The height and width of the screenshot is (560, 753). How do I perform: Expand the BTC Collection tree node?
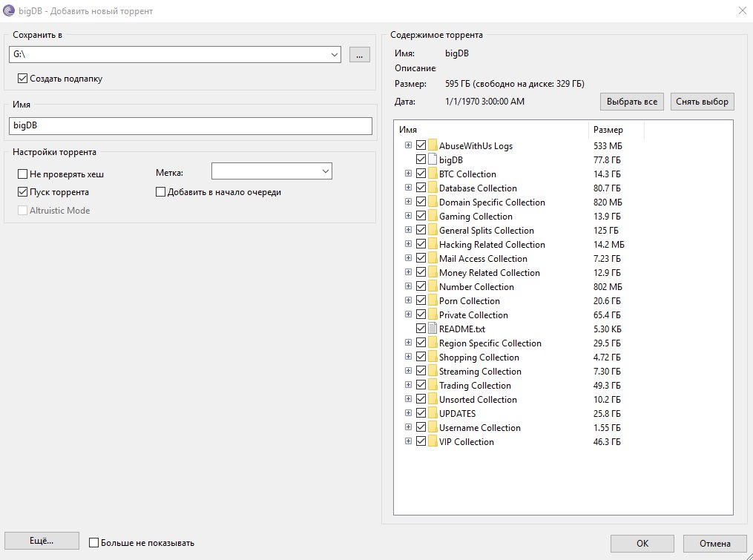[408, 174]
